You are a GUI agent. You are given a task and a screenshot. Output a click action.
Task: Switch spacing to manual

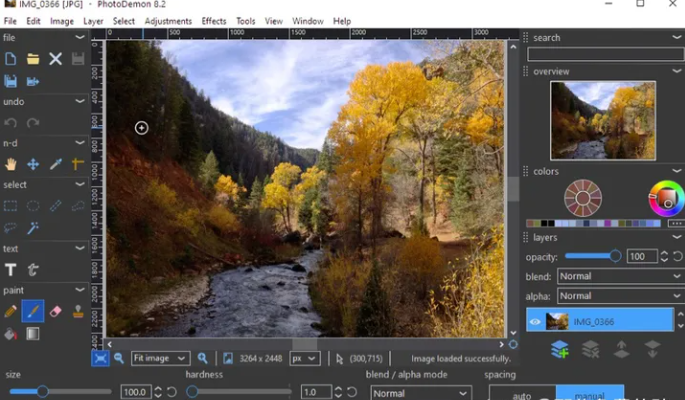(590, 395)
